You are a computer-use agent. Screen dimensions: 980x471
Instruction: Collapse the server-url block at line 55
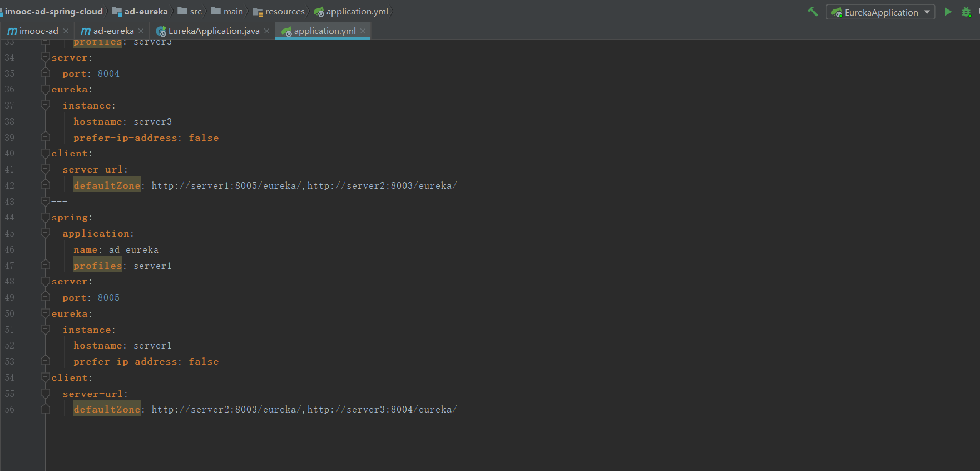[46, 394]
